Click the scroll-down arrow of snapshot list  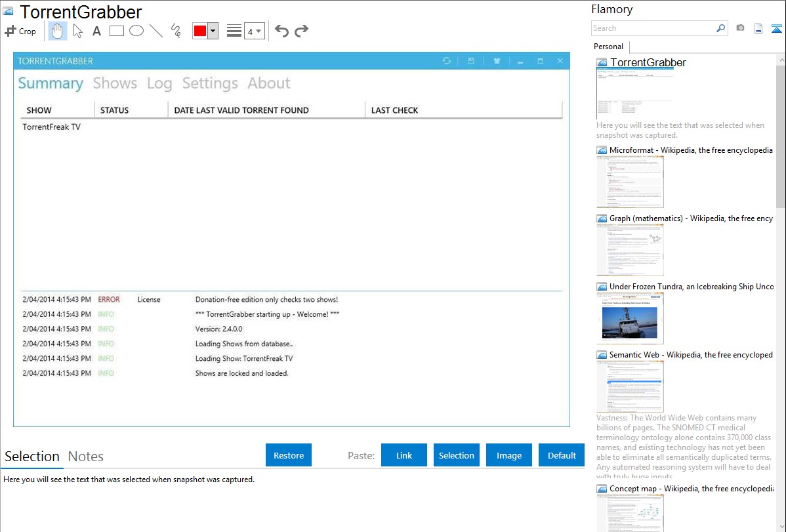coord(781,527)
